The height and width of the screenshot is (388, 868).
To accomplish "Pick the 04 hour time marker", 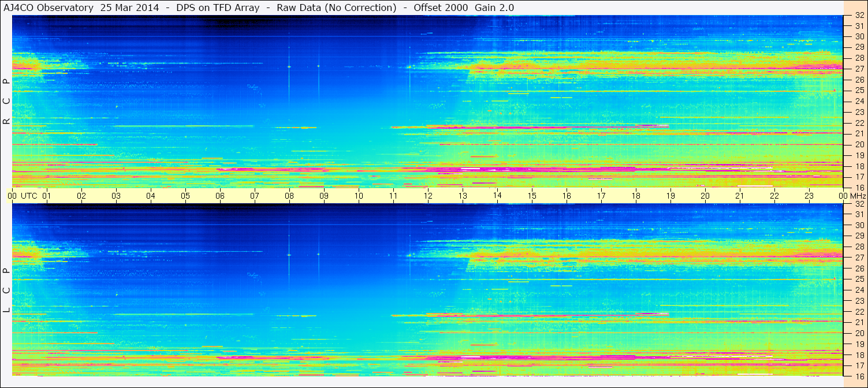I will pos(151,196).
